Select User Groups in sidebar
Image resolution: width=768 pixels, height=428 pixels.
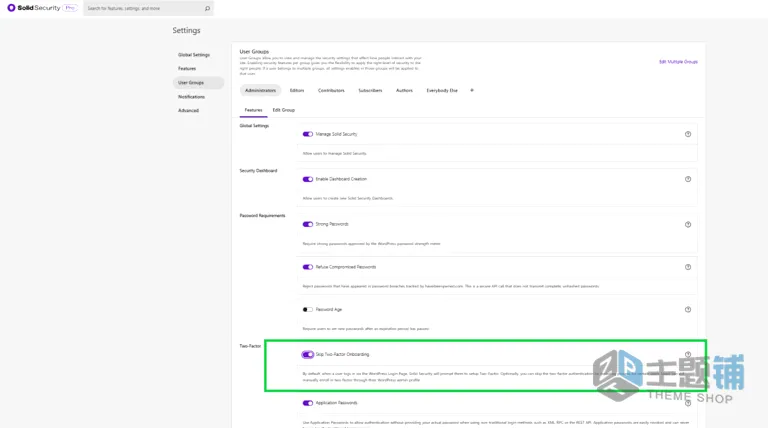(x=198, y=83)
